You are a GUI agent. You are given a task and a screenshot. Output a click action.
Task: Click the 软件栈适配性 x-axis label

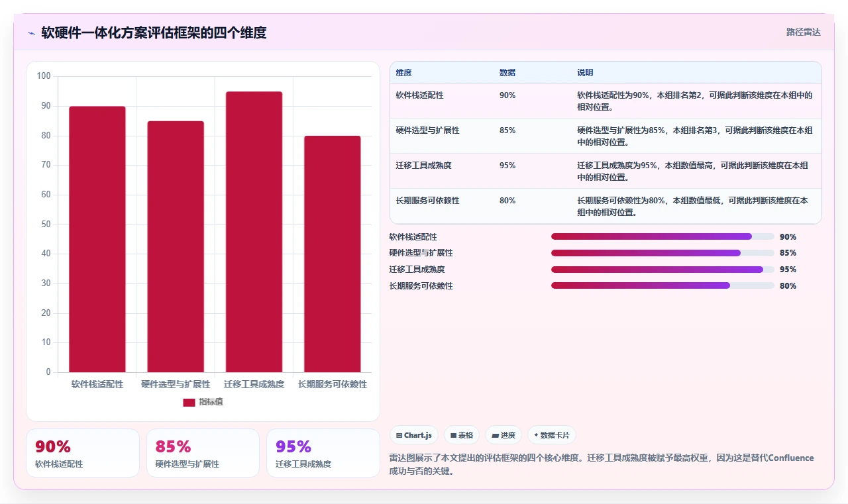[x=97, y=384]
